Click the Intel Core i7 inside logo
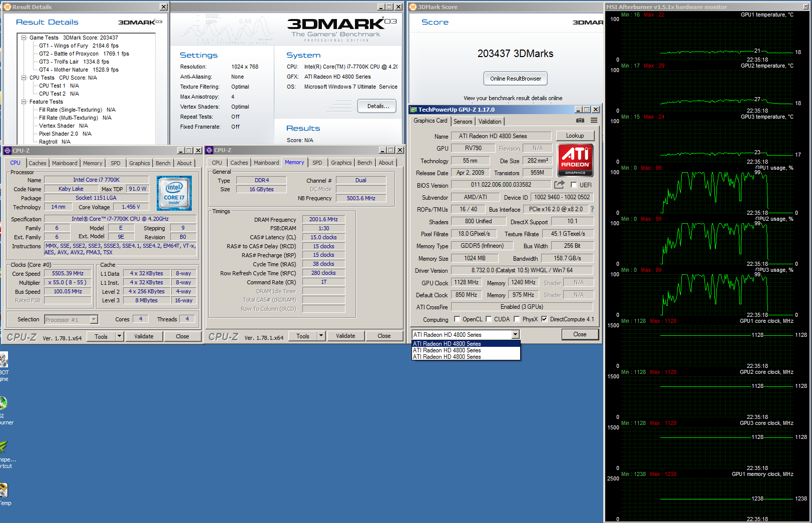Image resolution: width=812 pixels, height=523 pixels. 174,193
